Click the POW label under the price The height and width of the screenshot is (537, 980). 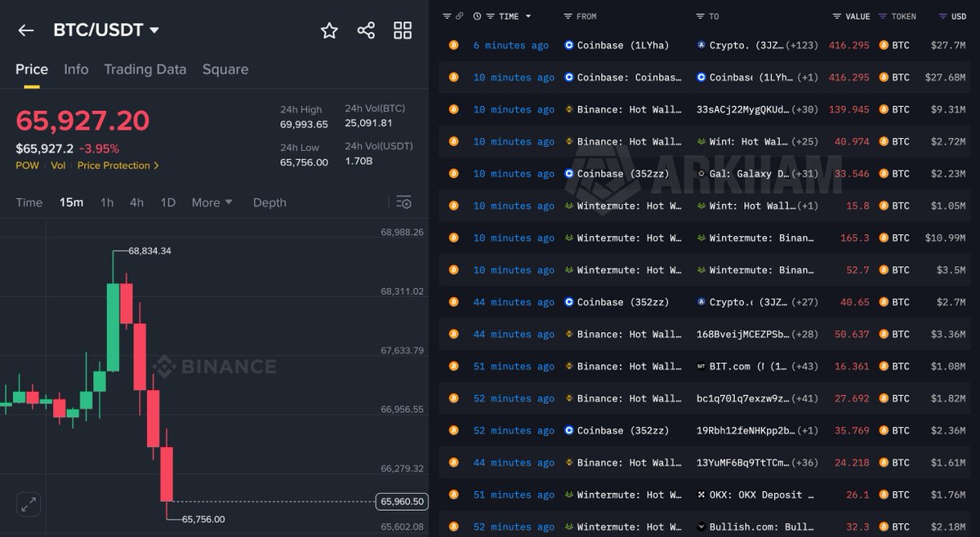27,165
